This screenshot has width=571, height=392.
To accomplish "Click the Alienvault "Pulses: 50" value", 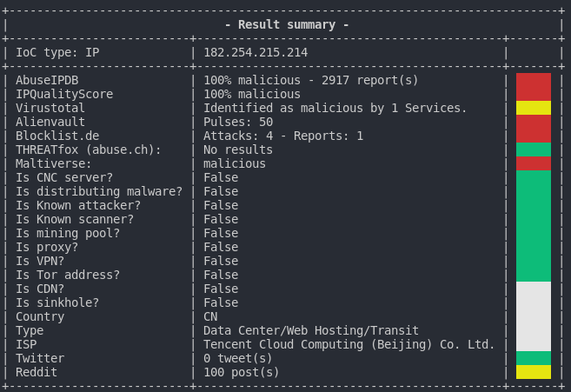I will [238, 122].
